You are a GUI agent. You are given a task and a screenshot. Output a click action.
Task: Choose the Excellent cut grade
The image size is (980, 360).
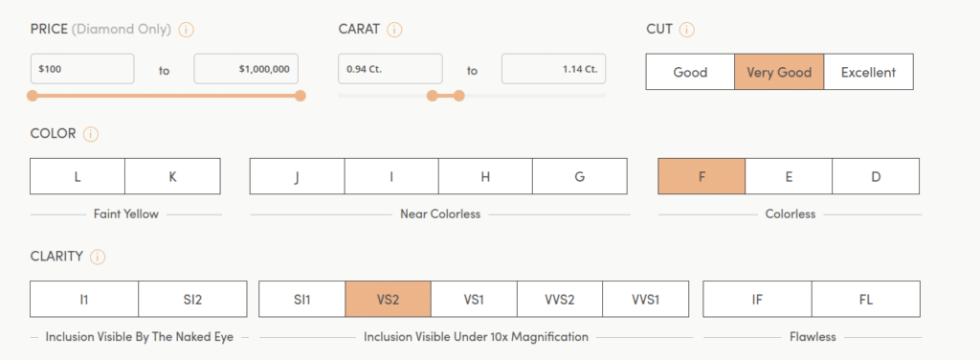tap(868, 72)
